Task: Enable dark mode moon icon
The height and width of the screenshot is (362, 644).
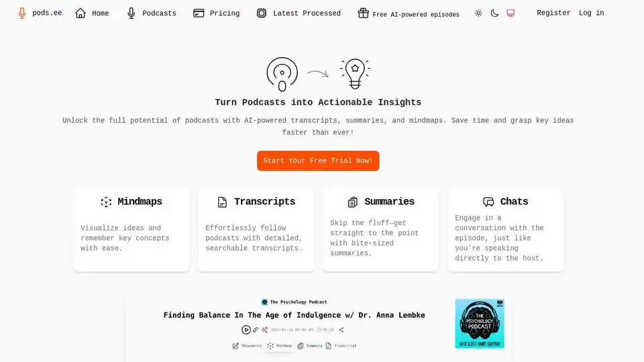Action: click(x=494, y=13)
